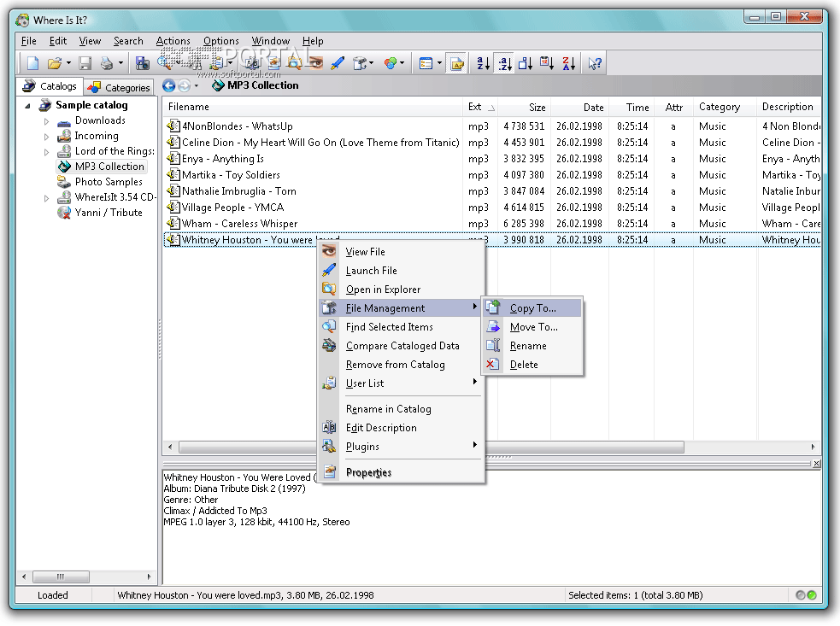The width and height of the screenshot is (840, 626).
Task: Click the Photo Samples disk icon
Action: (x=64, y=182)
